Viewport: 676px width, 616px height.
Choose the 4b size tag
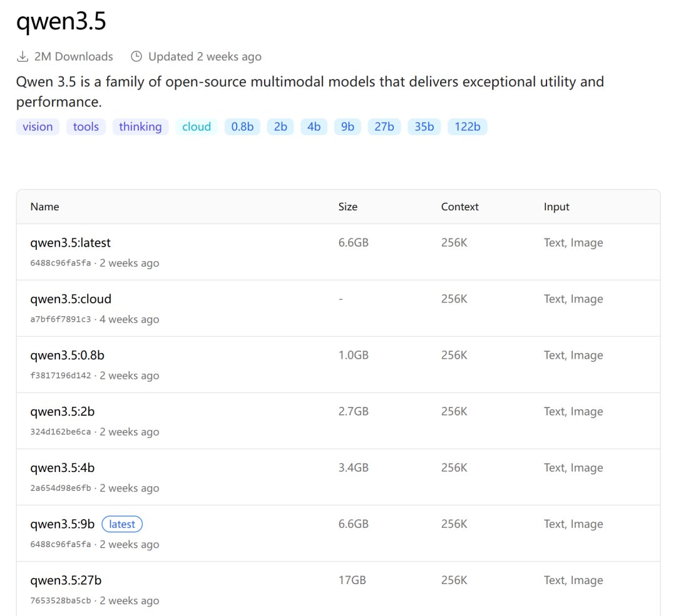[314, 126]
